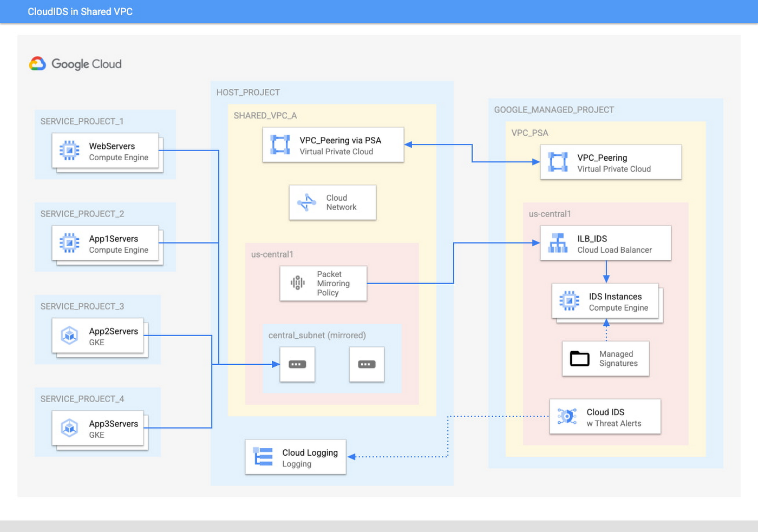758x532 pixels.
Task: Select the Cloud Logging icon
Action: point(263,457)
